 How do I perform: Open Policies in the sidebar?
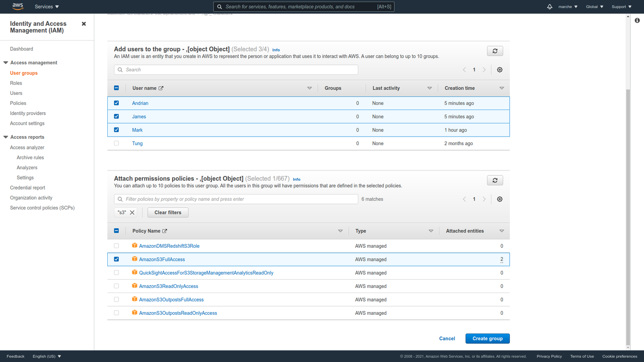coord(18,103)
